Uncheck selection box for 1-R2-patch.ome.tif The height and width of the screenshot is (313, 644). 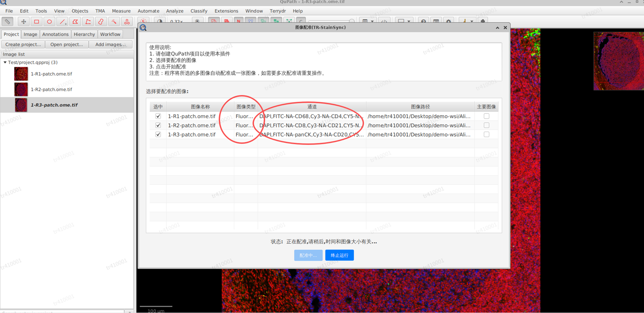(158, 125)
